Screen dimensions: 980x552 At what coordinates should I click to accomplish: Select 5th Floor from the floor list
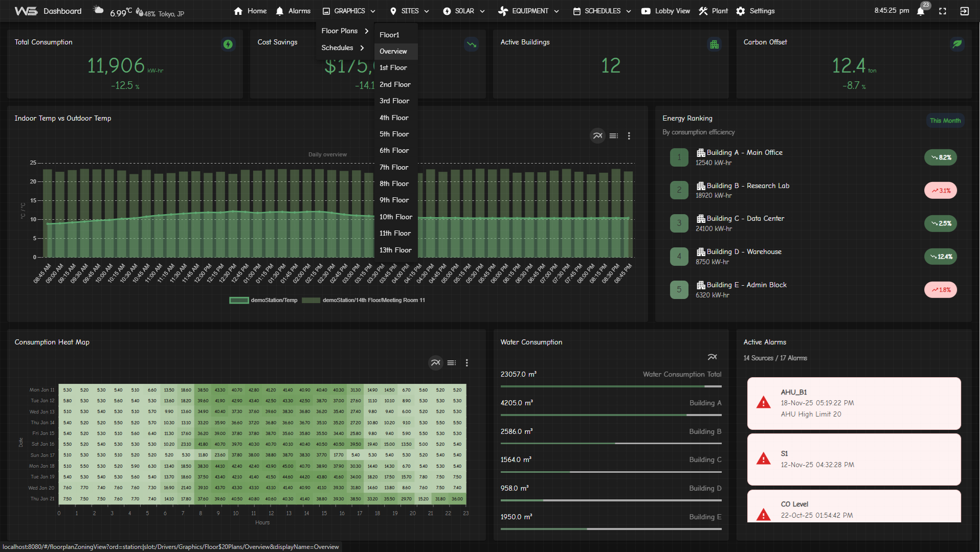(394, 134)
